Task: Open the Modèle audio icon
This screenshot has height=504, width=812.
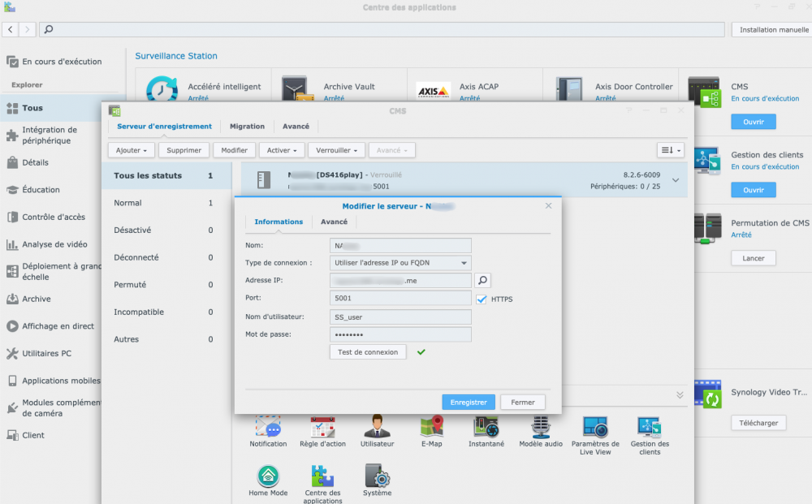Action: coord(541,427)
